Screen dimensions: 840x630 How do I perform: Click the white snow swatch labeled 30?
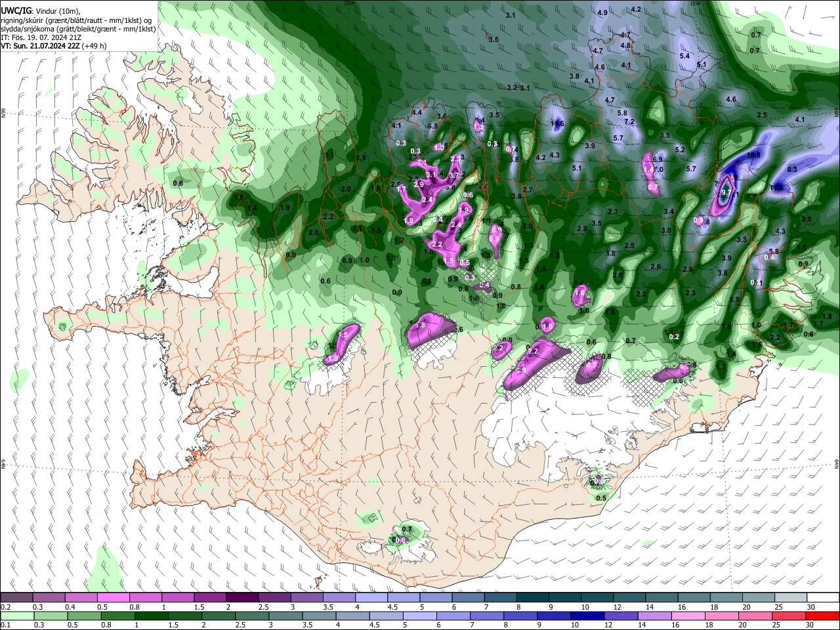(823, 598)
